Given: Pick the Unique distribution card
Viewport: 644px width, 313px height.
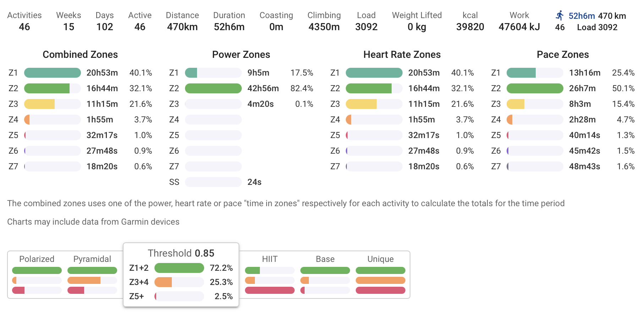Looking at the screenshot, I should [380, 274].
